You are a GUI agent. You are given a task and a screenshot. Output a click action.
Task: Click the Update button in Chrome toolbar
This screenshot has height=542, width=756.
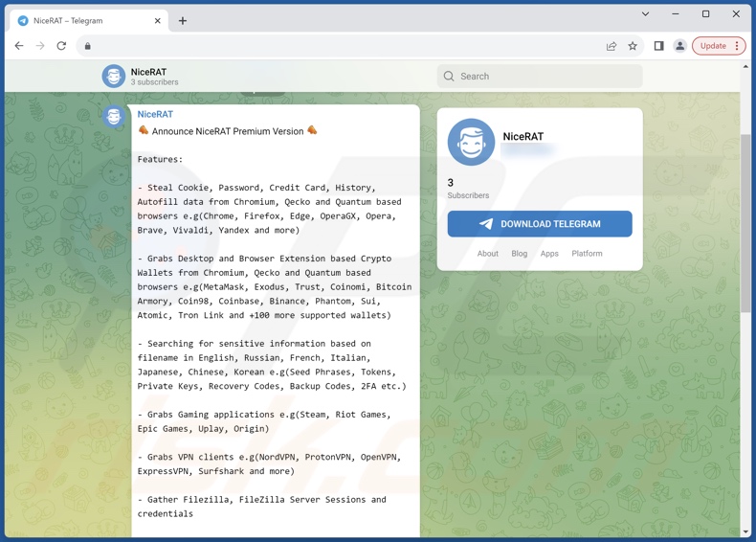pos(713,46)
